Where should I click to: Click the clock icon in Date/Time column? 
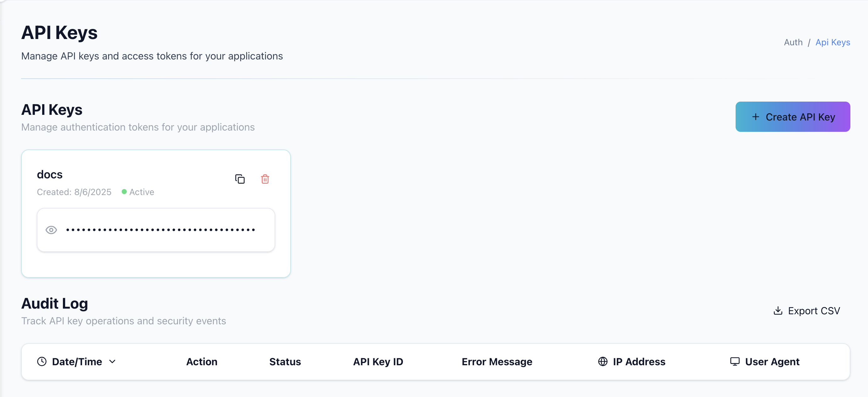click(42, 362)
